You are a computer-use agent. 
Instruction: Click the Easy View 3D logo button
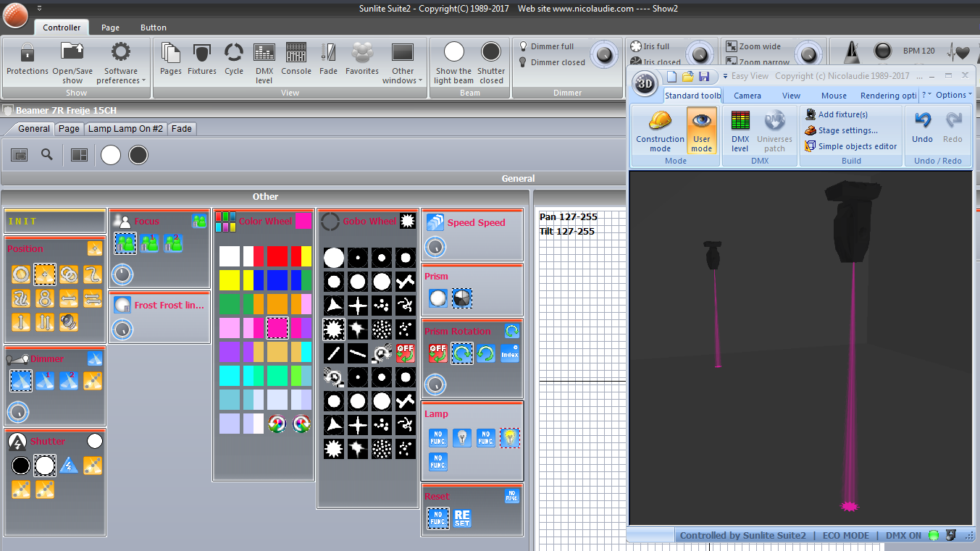point(644,84)
